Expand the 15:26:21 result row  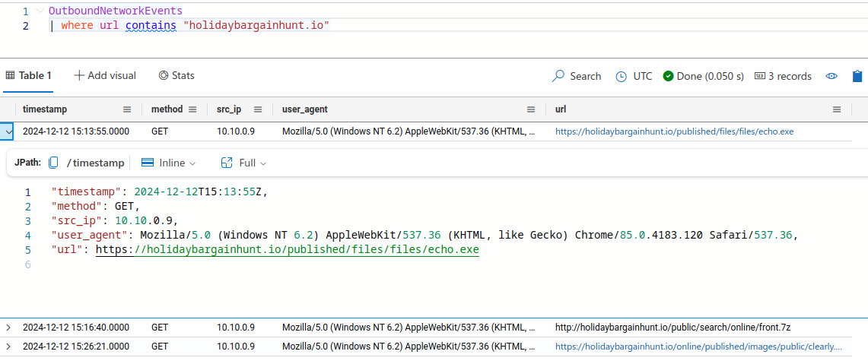(x=8, y=347)
